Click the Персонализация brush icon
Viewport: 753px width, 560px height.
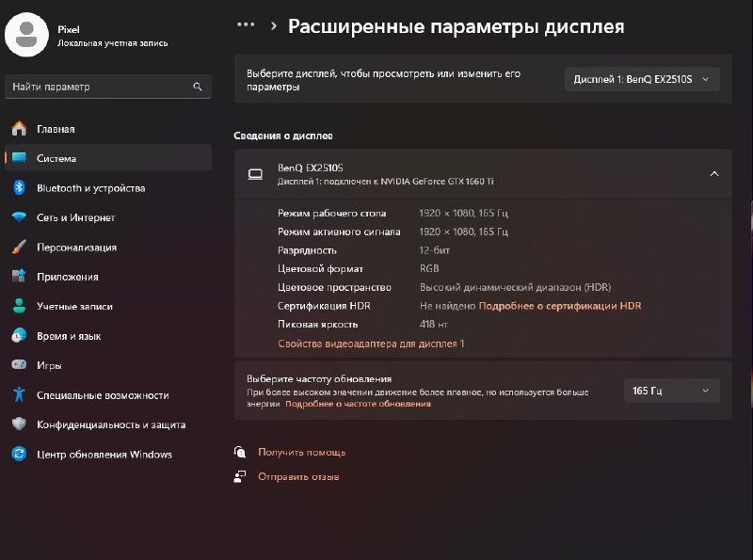pos(19,247)
